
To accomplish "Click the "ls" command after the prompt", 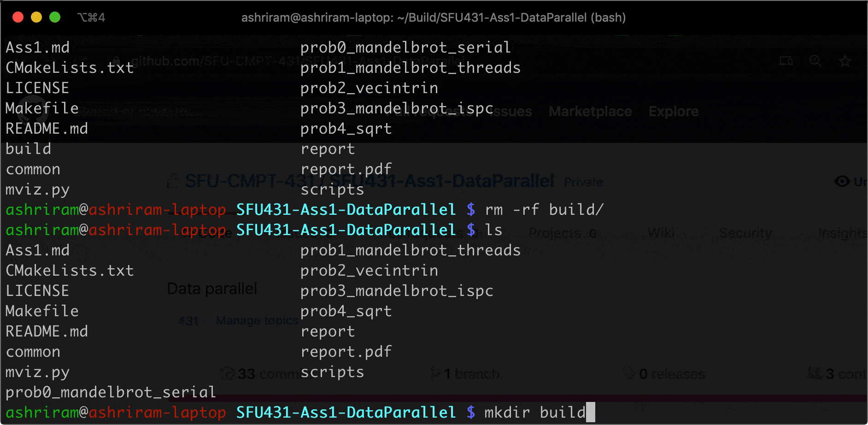I will click(493, 230).
